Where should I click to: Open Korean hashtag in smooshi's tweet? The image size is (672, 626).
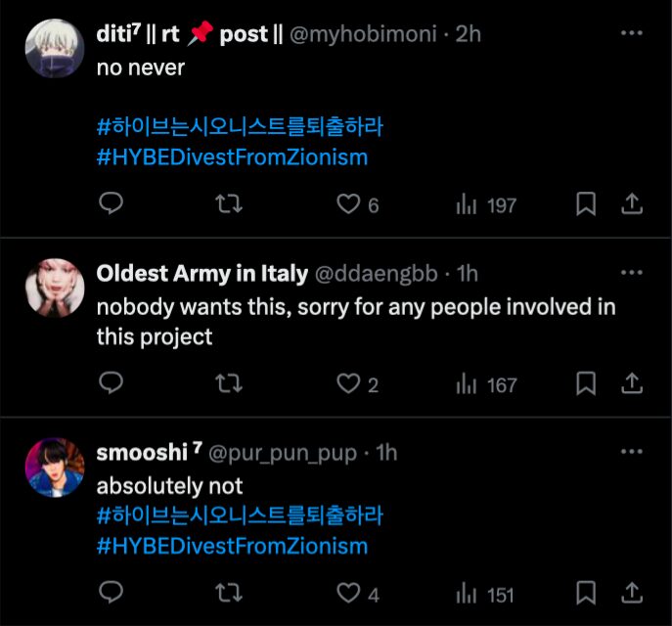point(240,514)
